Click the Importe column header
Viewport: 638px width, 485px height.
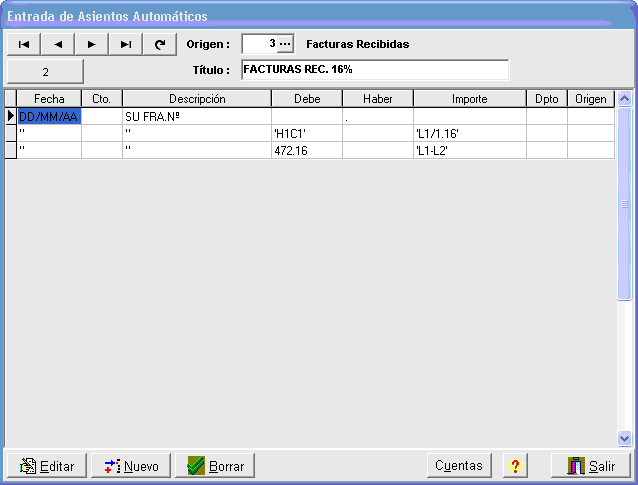click(x=469, y=99)
